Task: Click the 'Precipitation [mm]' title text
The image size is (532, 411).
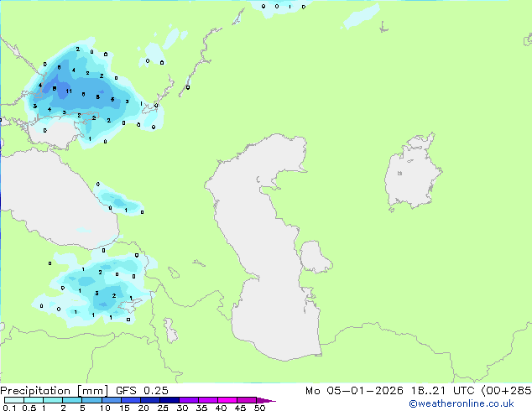Action: pyautogui.click(x=54, y=391)
